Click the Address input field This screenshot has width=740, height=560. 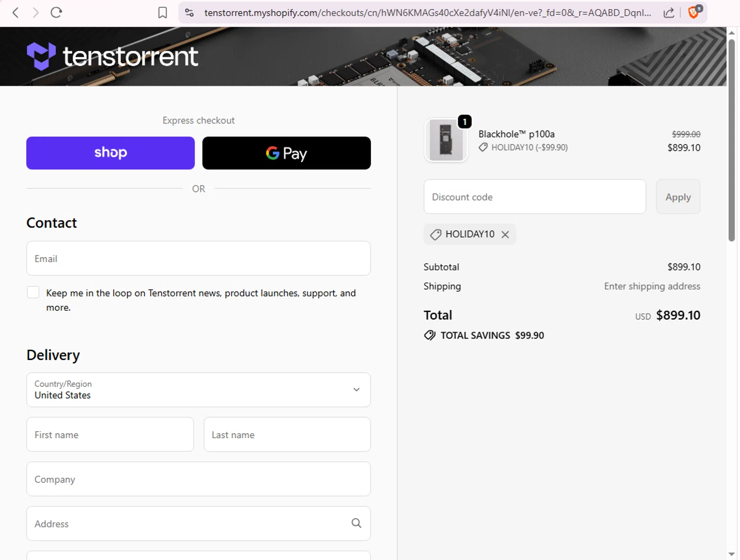[x=198, y=523]
